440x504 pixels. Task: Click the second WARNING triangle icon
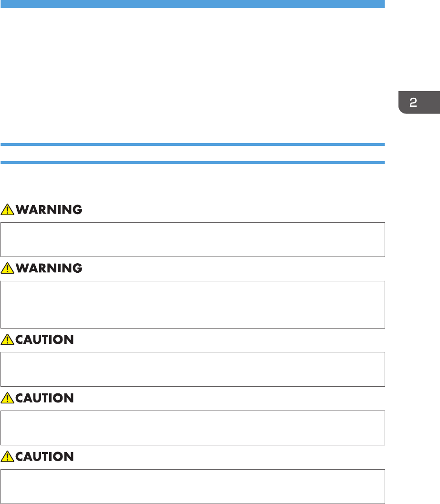[x=7, y=268]
